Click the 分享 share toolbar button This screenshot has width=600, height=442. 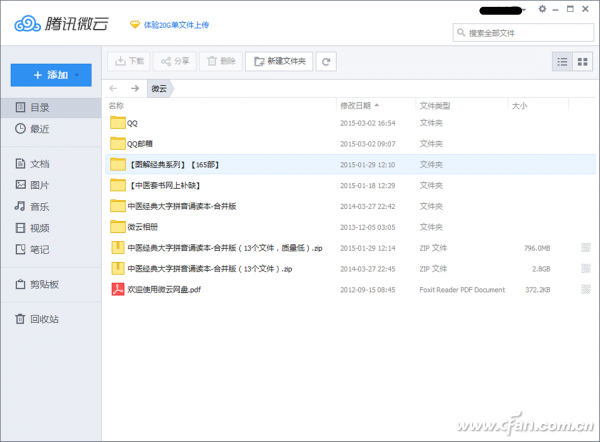[174, 61]
